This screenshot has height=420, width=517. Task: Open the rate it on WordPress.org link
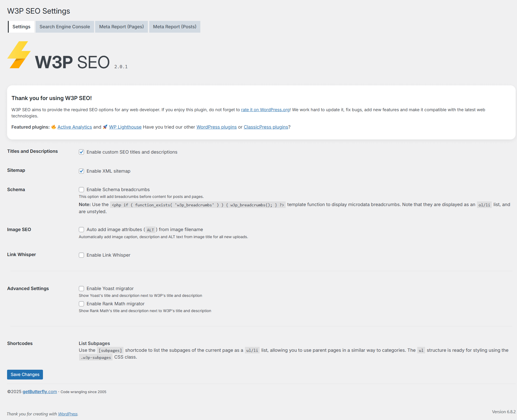point(265,110)
